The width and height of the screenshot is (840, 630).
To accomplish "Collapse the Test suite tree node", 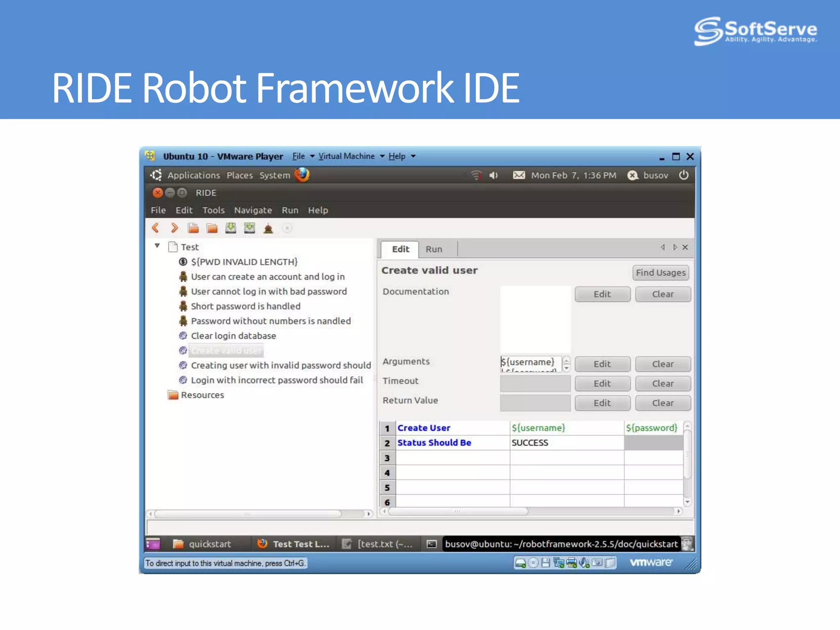I will 157,246.
